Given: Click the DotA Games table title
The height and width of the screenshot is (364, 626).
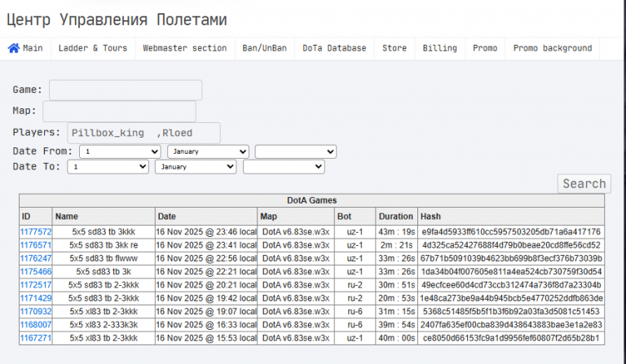Looking at the screenshot, I should pos(312,200).
